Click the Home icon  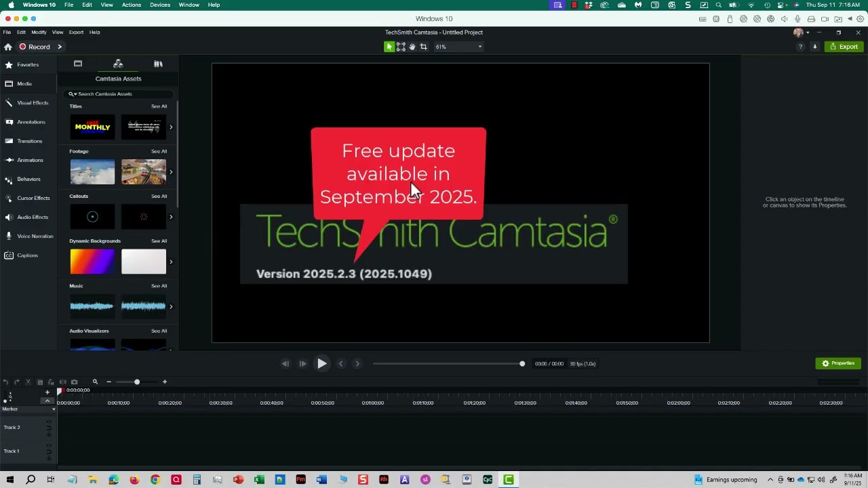point(8,47)
